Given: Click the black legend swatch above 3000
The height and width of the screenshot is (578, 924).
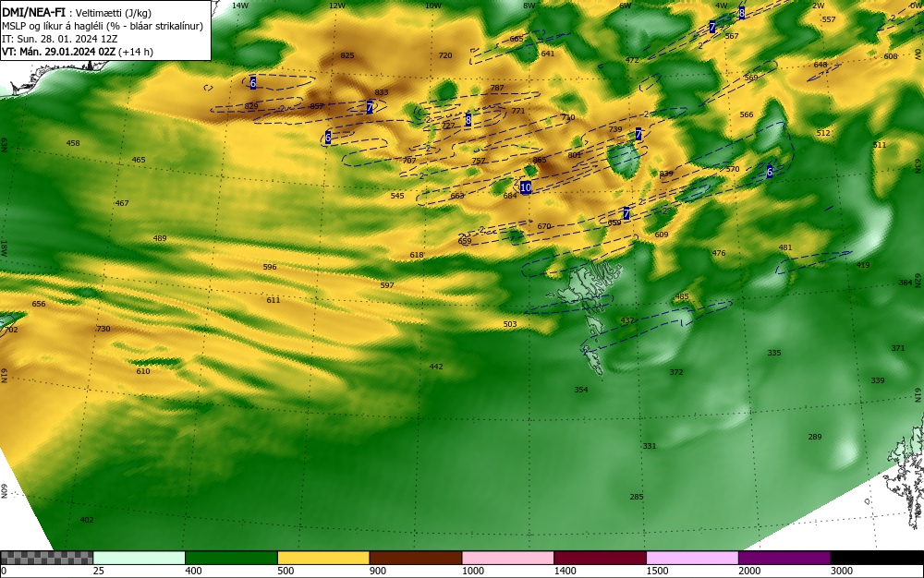Looking at the screenshot, I should [877, 558].
